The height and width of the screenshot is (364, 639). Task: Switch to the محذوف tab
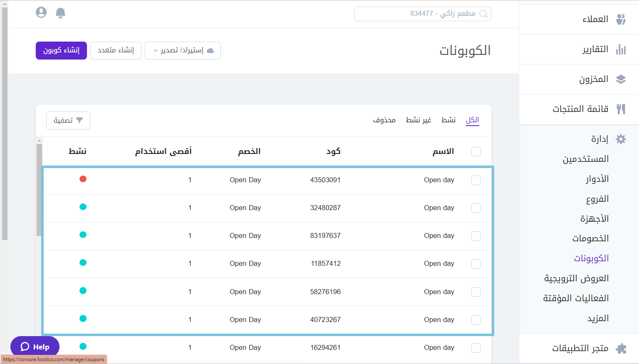click(x=384, y=120)
